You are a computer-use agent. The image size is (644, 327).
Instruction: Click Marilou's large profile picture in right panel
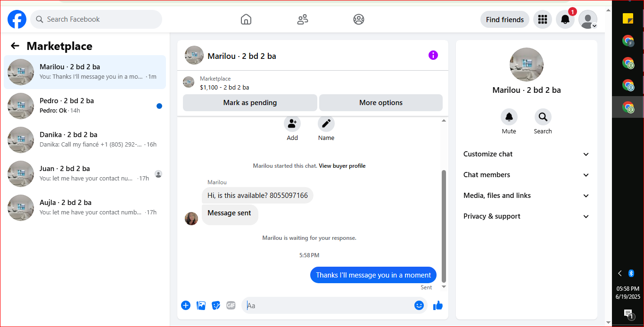click(527, 65)
